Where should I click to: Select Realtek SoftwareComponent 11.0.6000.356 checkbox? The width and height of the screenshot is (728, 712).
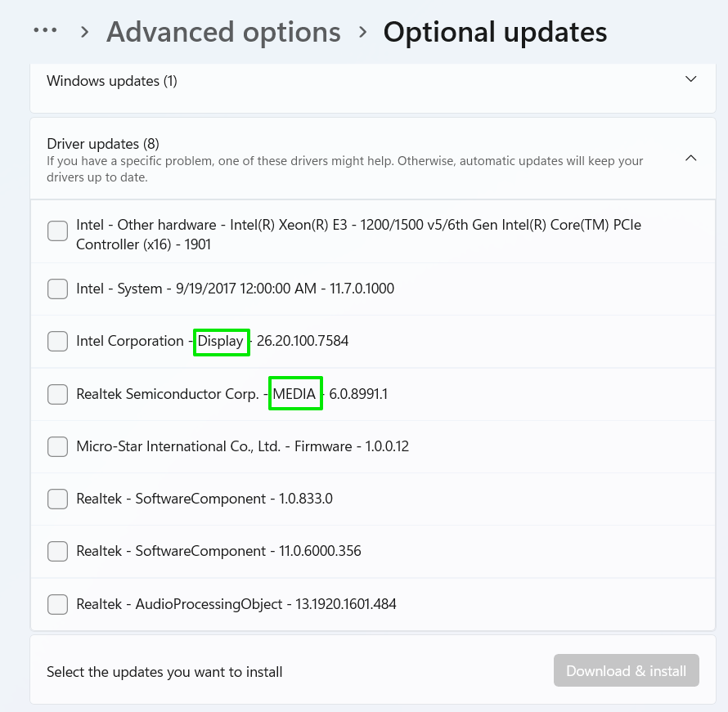point(57,551)
